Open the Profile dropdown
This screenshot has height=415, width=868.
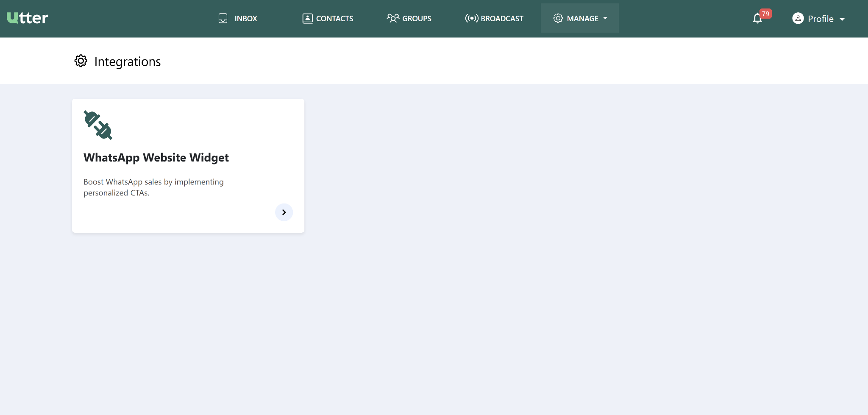pos(818,19)
